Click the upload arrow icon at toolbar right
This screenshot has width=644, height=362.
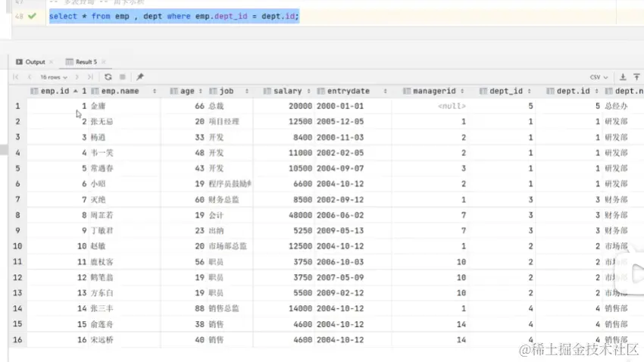coord(636,76)
